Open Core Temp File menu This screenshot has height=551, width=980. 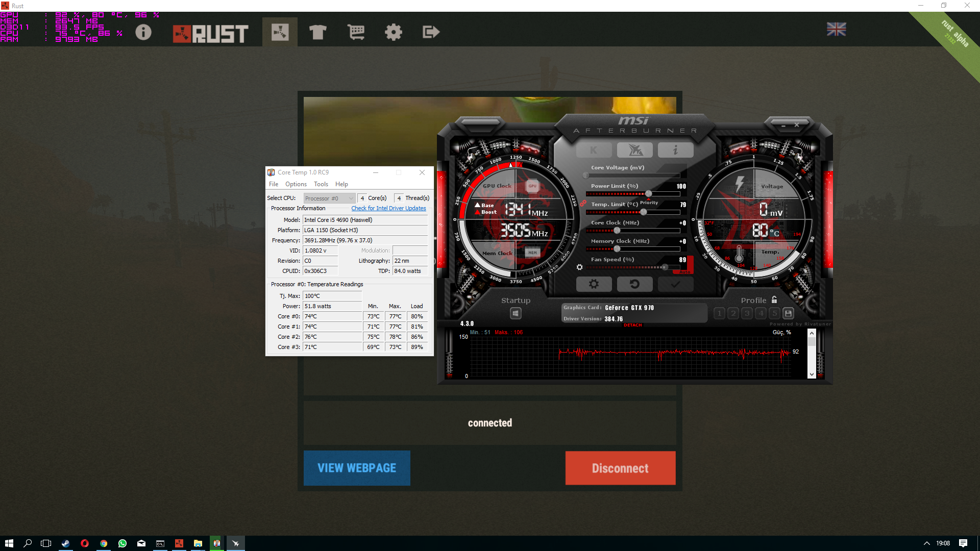click(274, 184)
